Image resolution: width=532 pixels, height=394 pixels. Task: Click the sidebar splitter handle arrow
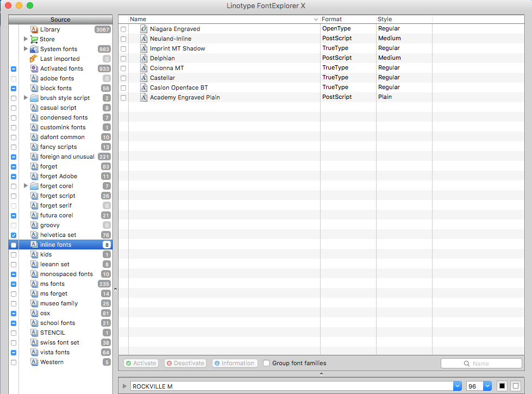[x=115, y=289]
